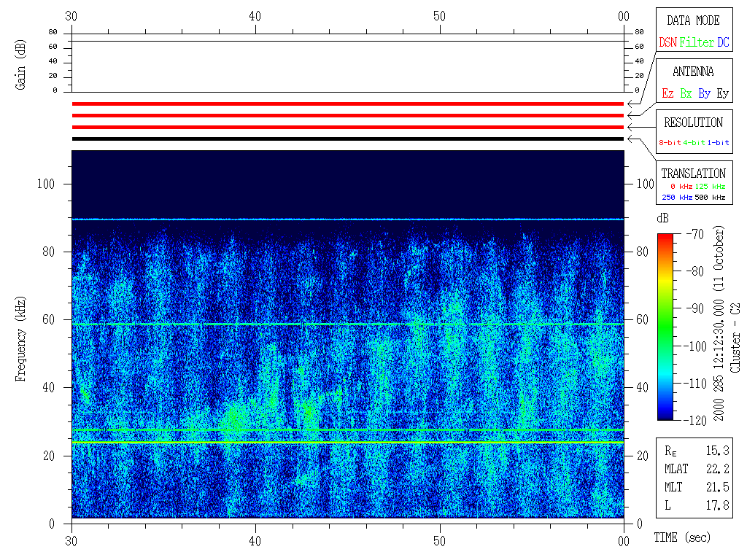Click the dark blue bottom of the color bar
Image resolution: width=747 pixels, height=560 pixels.
click(665, 414)
